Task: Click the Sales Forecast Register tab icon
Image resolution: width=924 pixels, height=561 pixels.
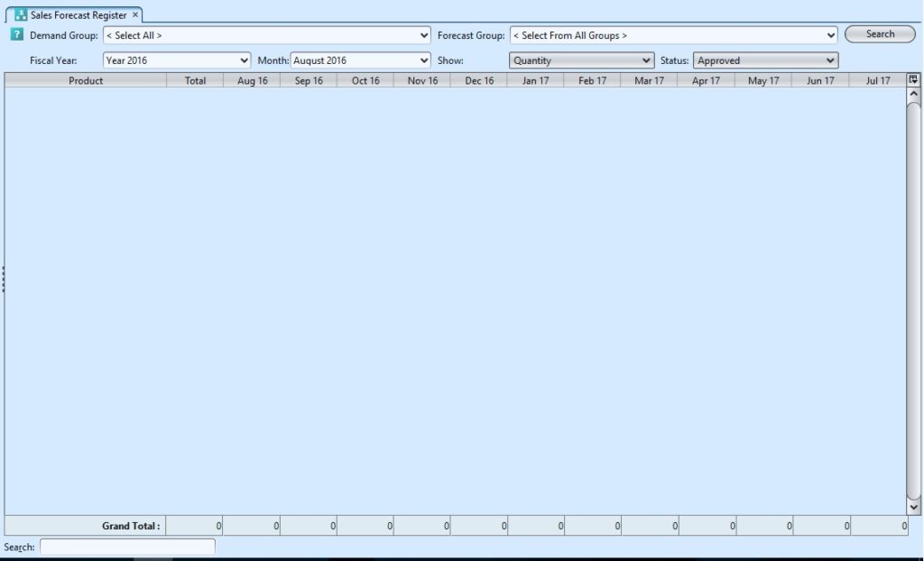Action: pos(21,15)
